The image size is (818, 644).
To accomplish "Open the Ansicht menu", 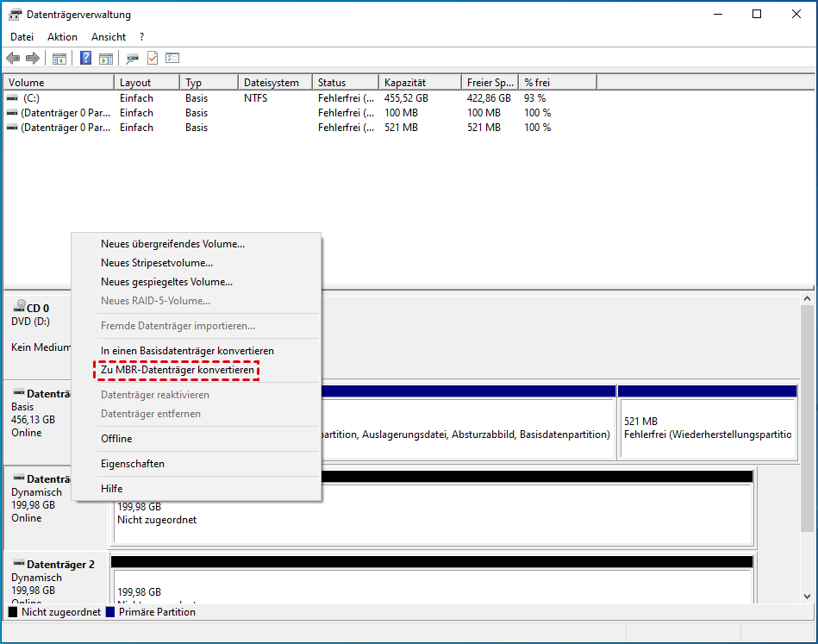I will pos(109,37).
